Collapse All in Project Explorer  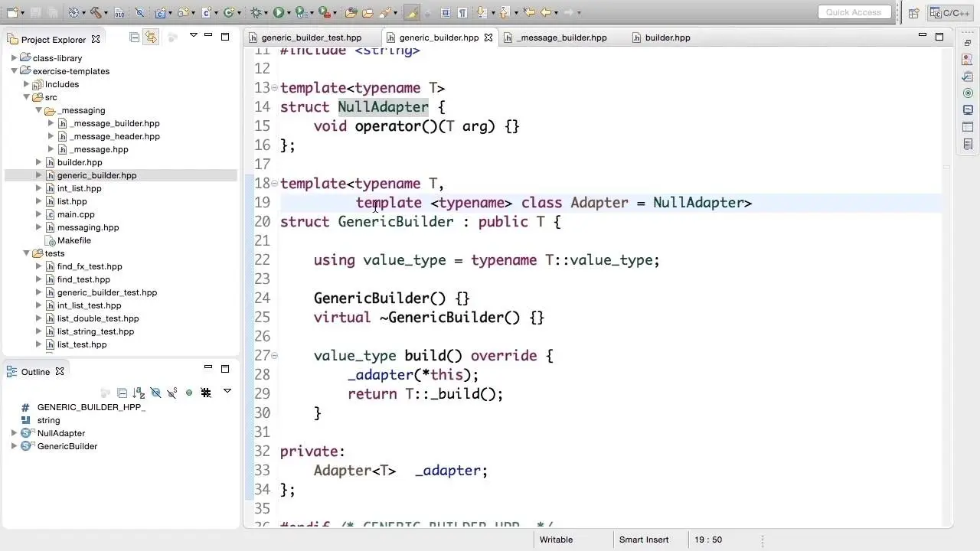coord(134,37)
